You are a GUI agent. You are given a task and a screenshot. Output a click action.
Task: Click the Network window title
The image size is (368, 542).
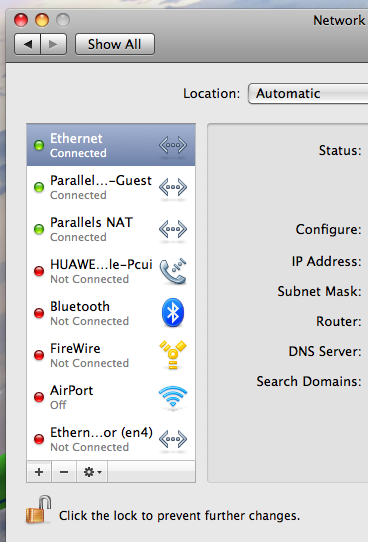339,20
